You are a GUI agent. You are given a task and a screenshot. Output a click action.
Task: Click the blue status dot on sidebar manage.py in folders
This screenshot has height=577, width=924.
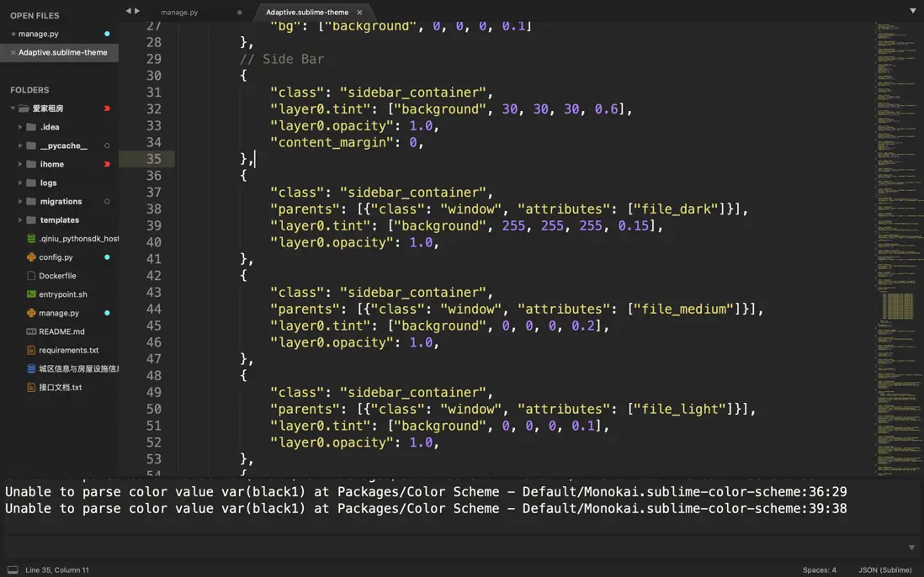point(107,313)
